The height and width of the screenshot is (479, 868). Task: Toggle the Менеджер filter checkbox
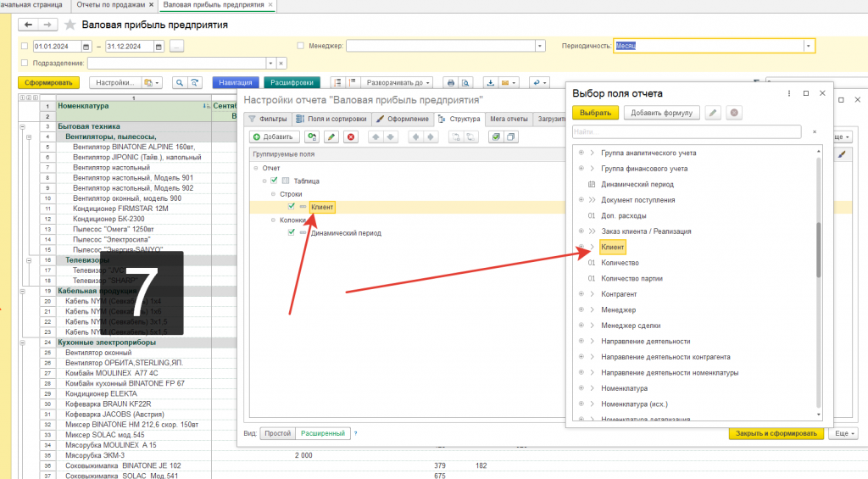tap(301, 46)
